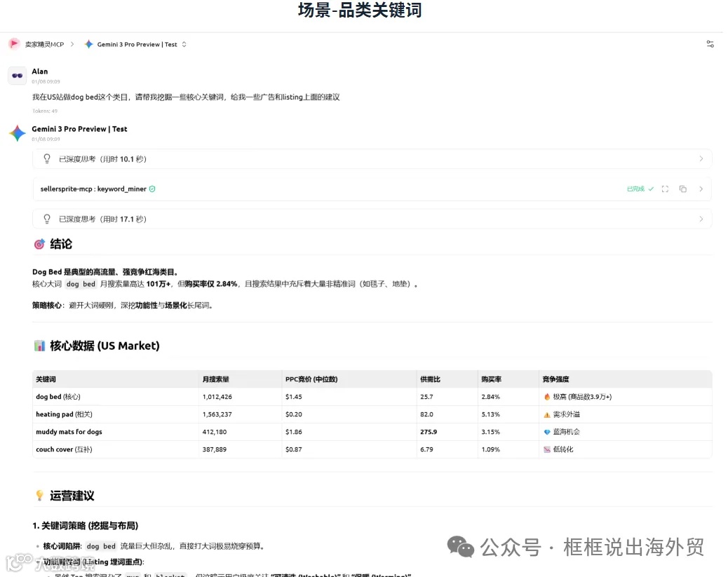Copy the keyword_miner tool output
This screenshot has width=728, height=577.
click(x=682, y=189)
